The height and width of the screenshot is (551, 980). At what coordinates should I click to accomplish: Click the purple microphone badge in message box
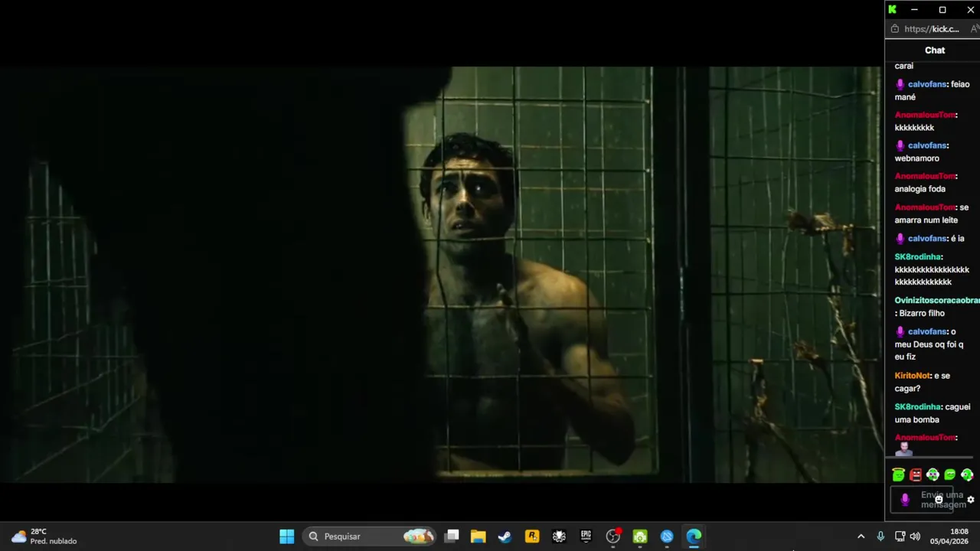coord(905,500)
